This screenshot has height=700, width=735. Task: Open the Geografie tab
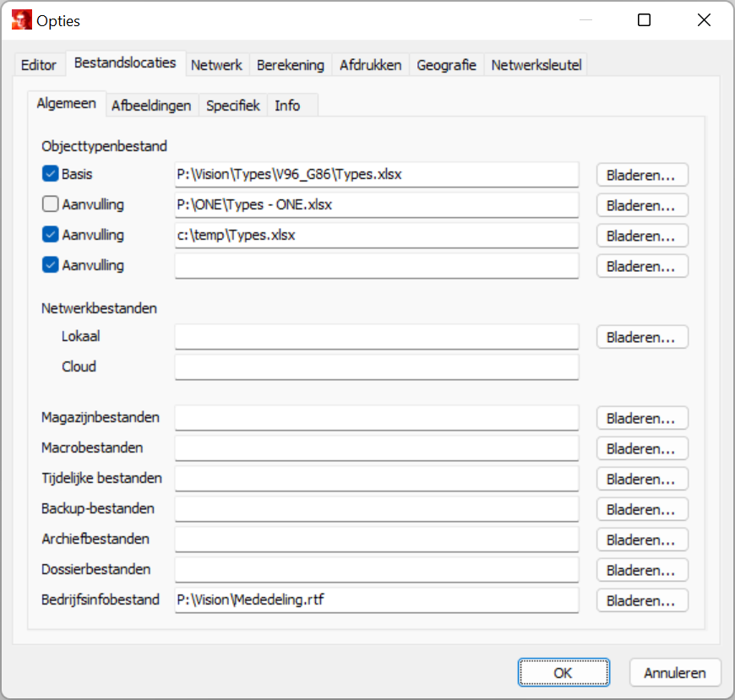446,65
